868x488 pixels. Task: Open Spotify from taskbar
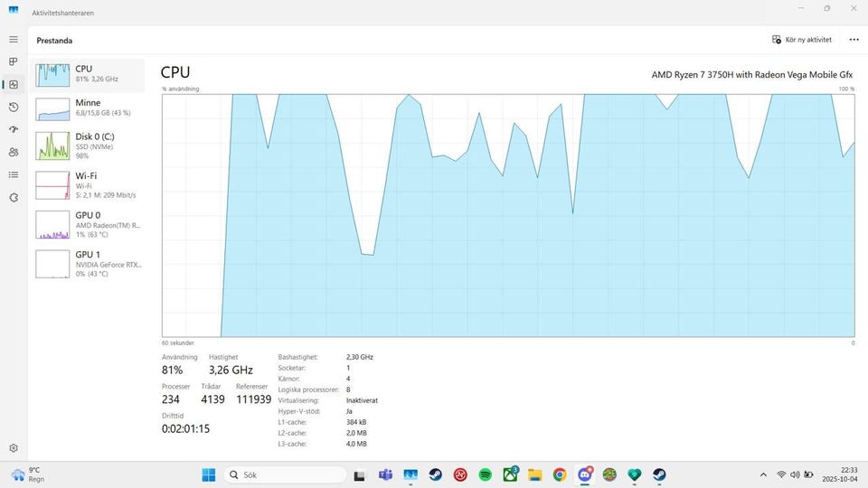point(485,474)
